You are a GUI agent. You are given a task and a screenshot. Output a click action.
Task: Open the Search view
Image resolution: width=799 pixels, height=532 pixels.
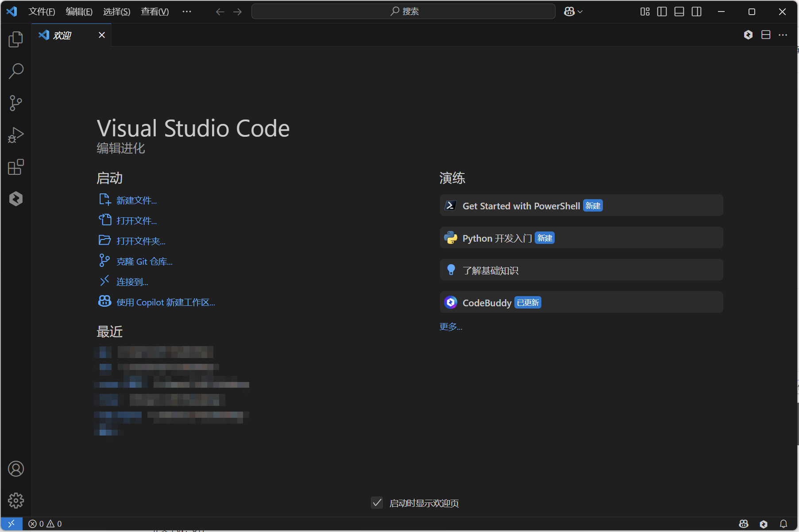click(15, 71)
